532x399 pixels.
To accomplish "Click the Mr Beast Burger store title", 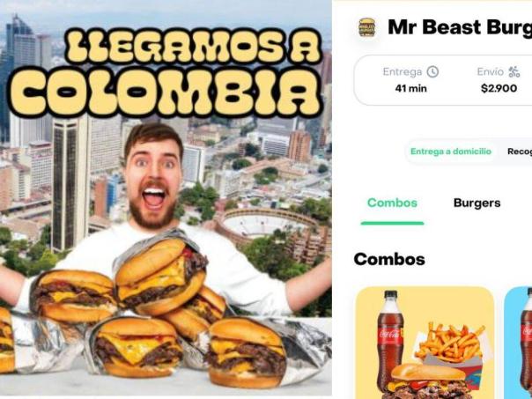I will (x=460, y=27).
